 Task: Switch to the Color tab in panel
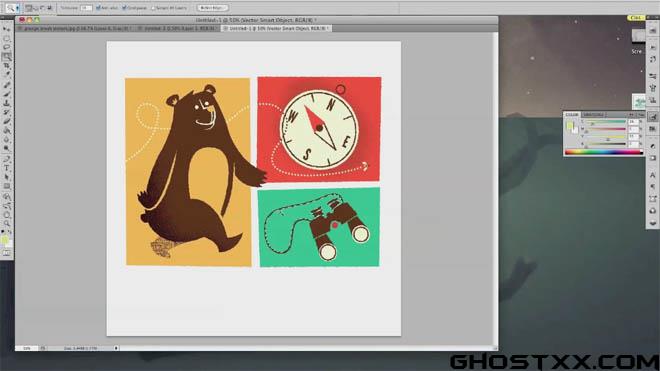tap(572, 115)
